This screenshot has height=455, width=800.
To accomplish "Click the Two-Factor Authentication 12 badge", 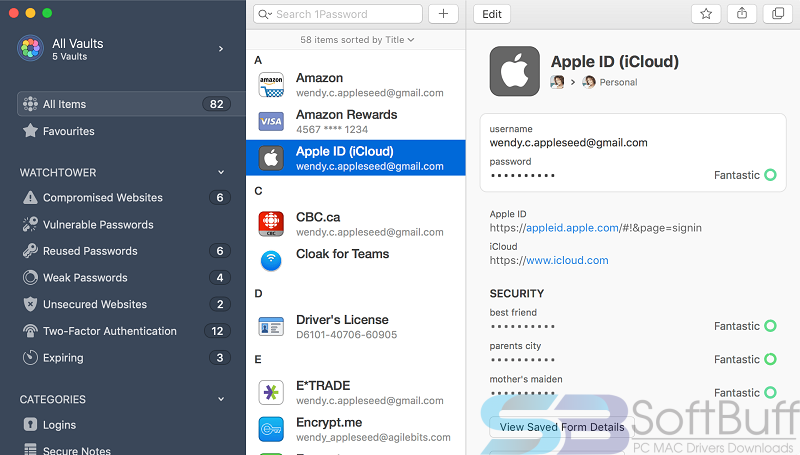I will pos(217,331).
